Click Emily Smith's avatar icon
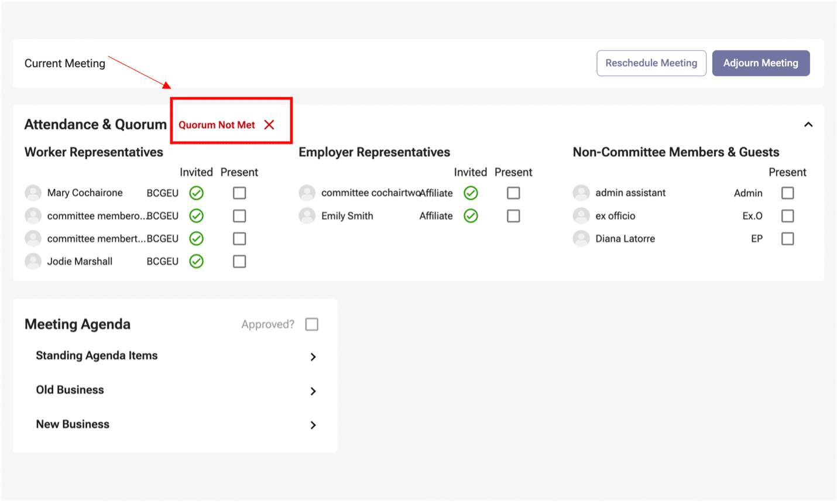837x504 pixels. tap(307, 215)
